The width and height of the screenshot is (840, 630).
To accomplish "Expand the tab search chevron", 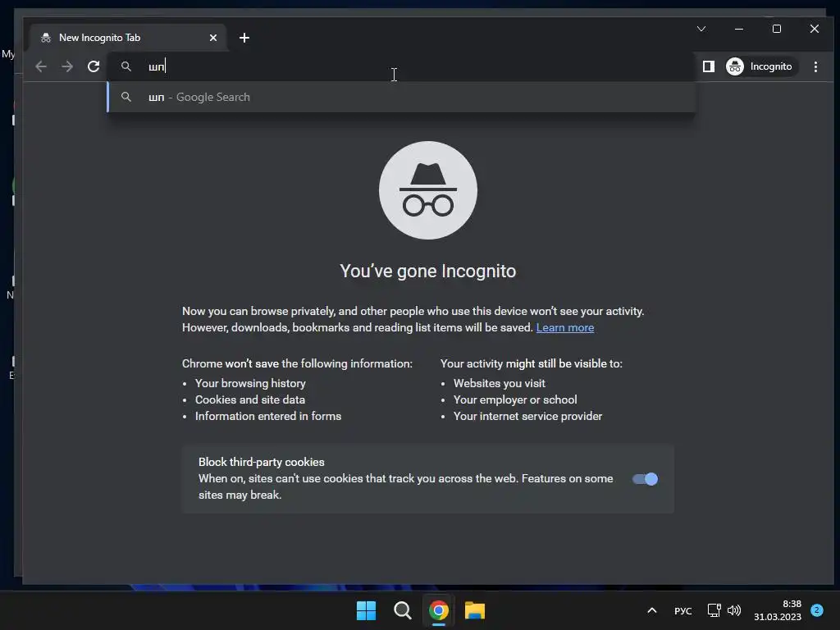I will (x=701, y=29).
